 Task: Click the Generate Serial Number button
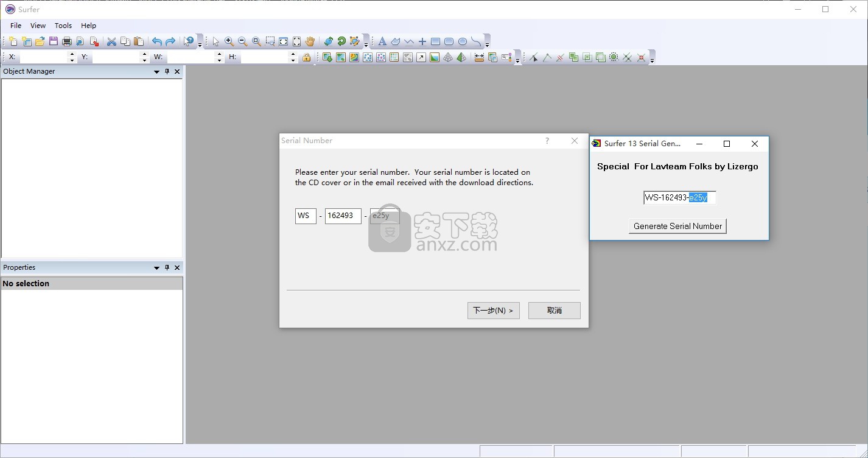tap(677, 226)
